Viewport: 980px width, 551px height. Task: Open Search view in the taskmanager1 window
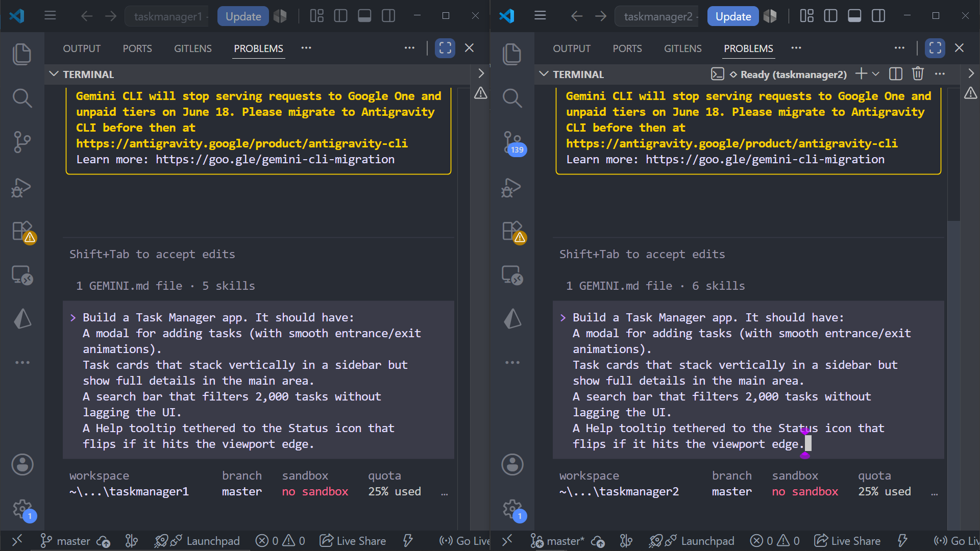(x=22, y=98)
